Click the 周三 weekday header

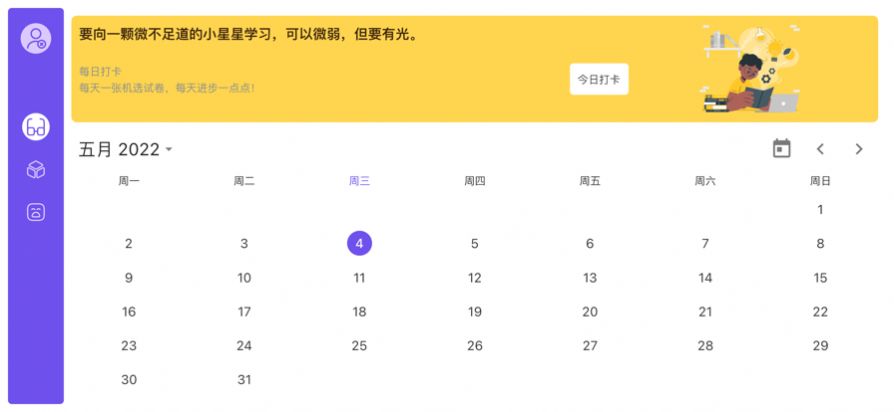point(359,181)
